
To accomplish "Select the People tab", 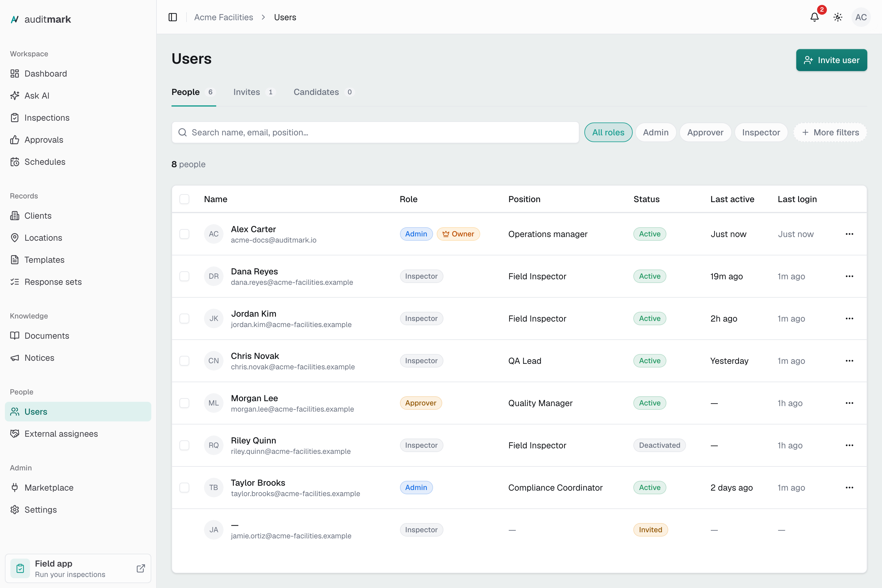I will [x=194, y=92].
